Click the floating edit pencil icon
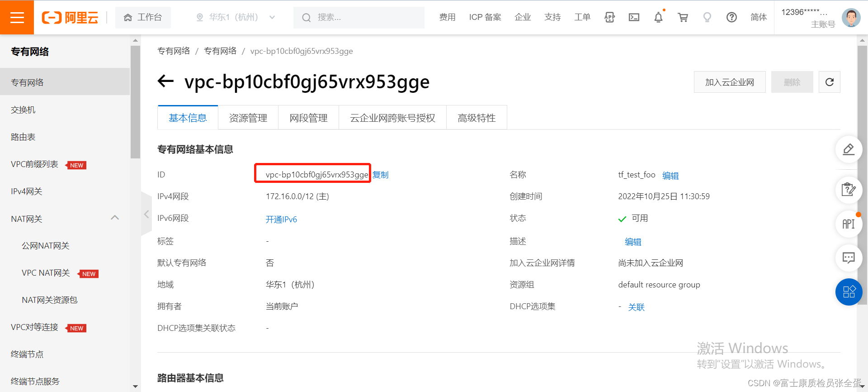 coord(849,149)
